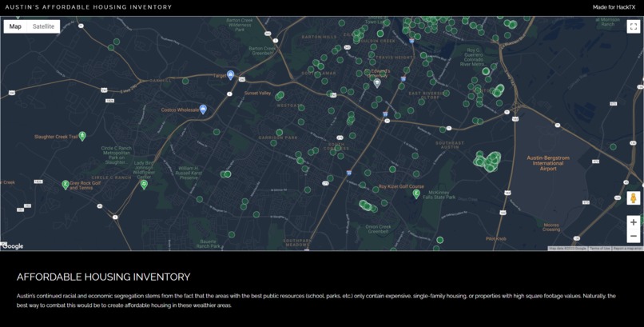Click the Street View pegman icon
The image size is (644, 327).
tap(634, 198)
